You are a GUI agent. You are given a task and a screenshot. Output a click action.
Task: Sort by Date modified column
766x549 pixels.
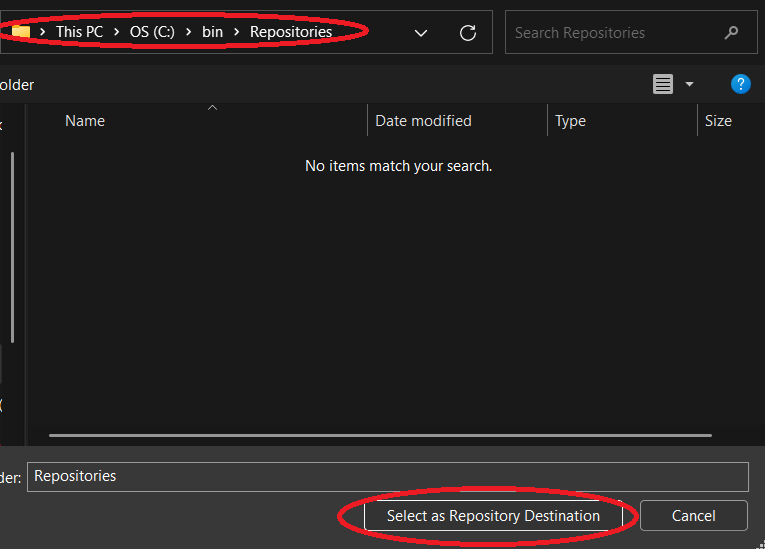423,121
